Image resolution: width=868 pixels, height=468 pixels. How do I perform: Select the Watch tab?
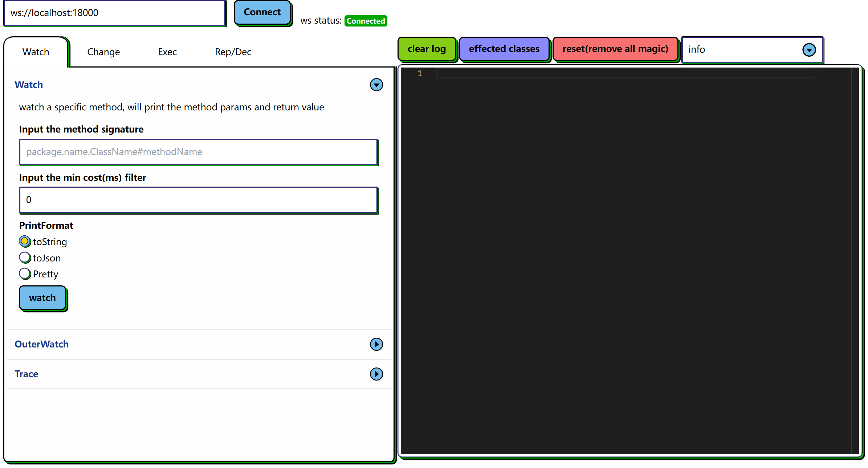(x=36, y=52)
